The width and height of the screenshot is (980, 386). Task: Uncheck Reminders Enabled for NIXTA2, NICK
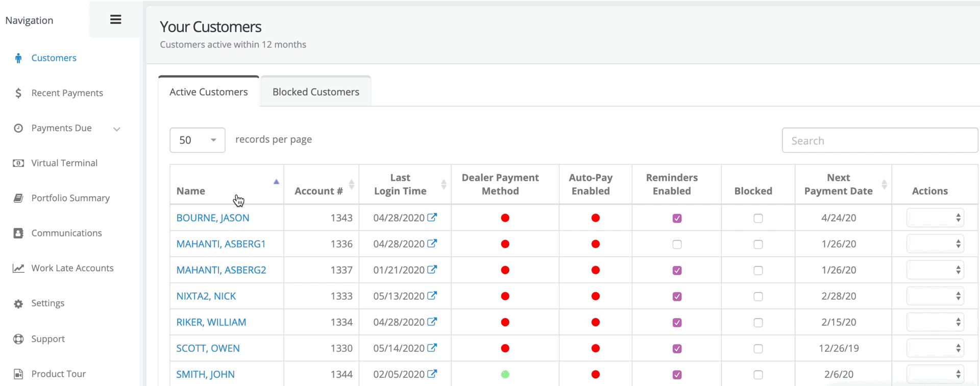[677, 297]
